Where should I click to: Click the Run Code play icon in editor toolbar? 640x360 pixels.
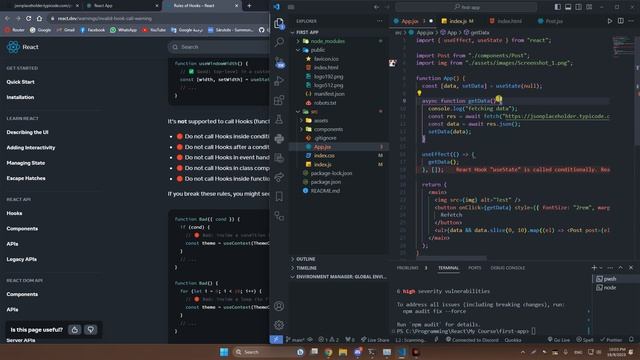610,21
